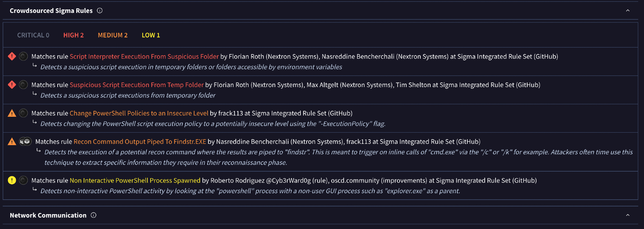Viewport: 644px width, 229px height.
Task: Click warning triangle for PowerShell Policies rule
Action: point(12,113)
